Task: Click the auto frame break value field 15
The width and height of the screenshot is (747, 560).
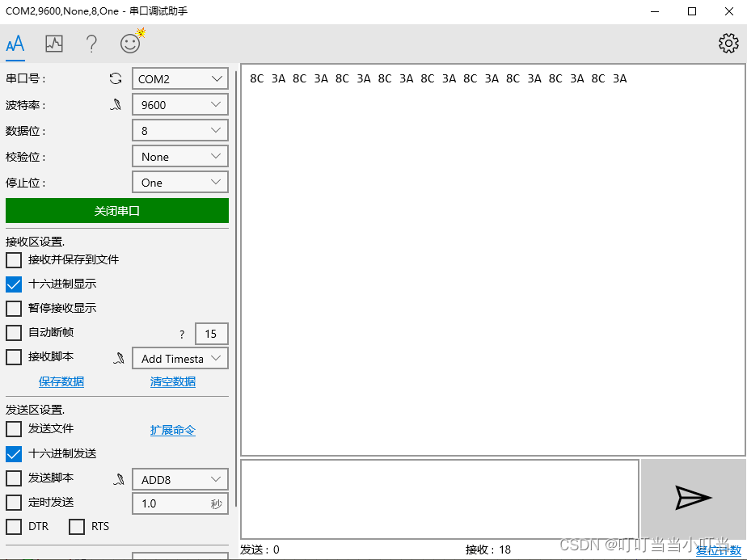Action: coord(212,334)
